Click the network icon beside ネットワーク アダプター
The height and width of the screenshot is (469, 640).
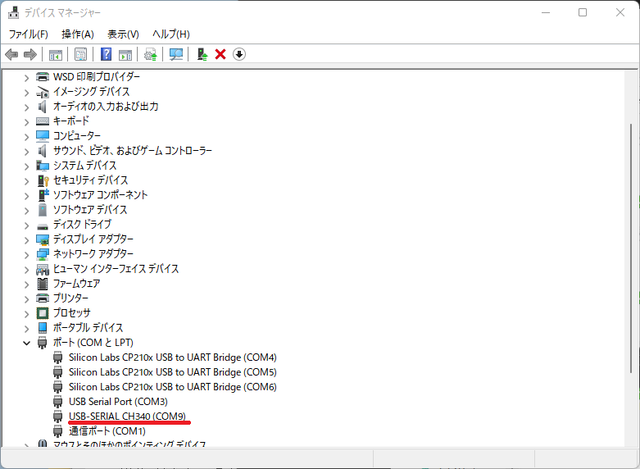pos(42,254)
